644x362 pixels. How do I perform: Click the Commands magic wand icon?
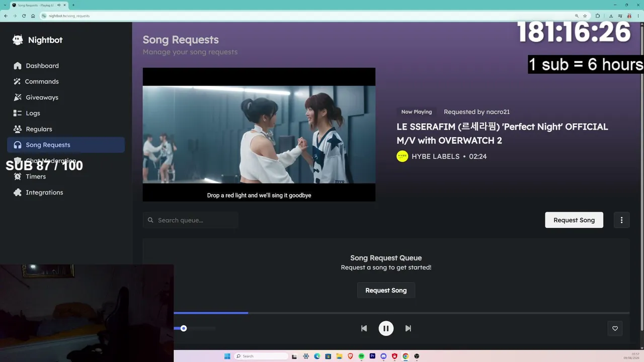tap(18, 81)
